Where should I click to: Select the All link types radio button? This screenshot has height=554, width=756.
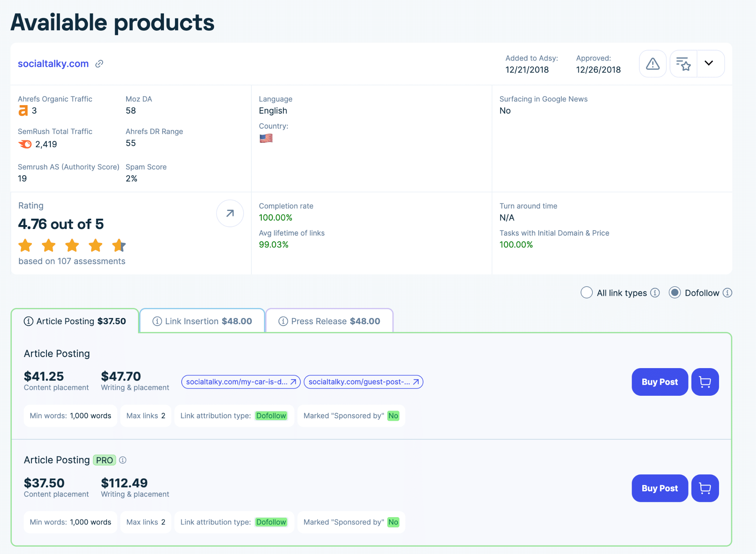coord(587,292)
